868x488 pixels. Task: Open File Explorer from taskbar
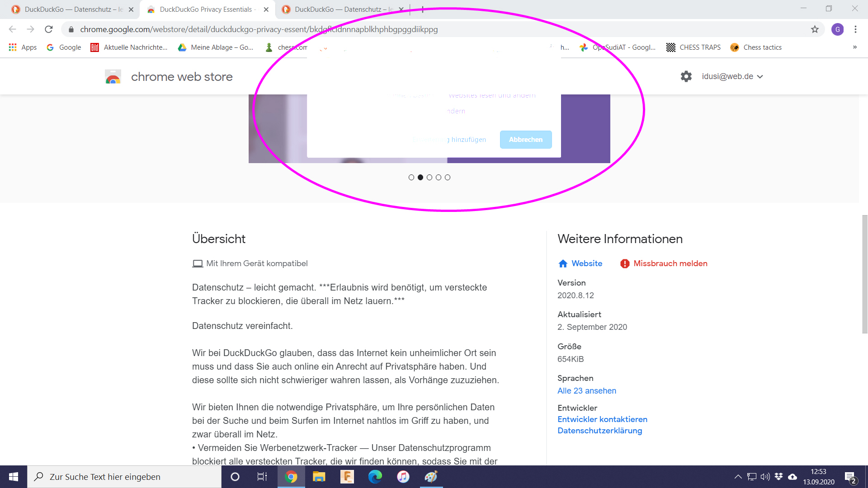point(319,477)
